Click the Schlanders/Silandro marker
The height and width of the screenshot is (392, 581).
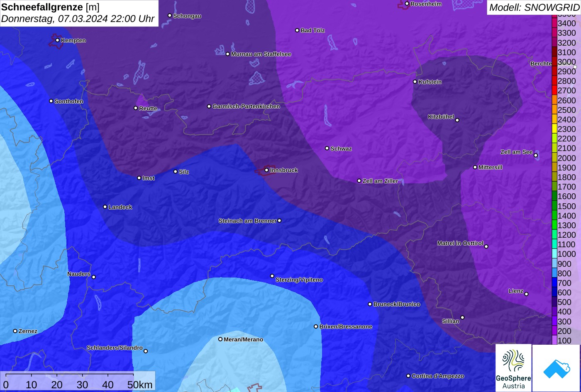146,351
